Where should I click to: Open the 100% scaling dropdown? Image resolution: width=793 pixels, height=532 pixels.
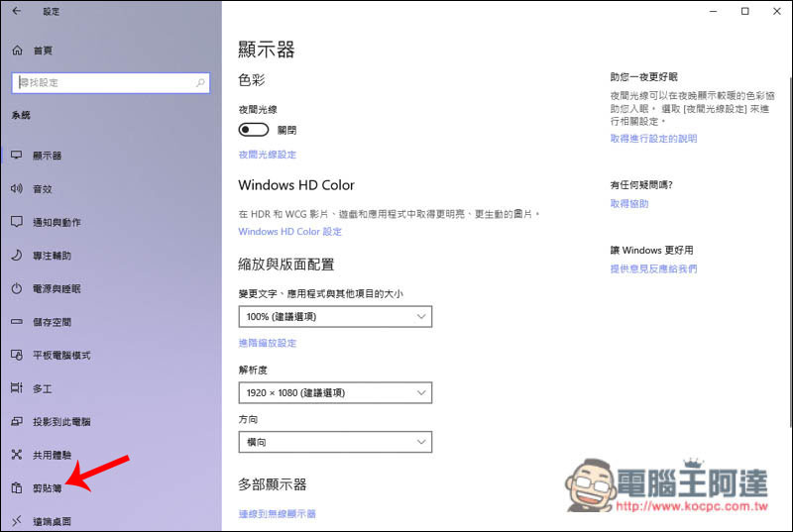click(335, 316)
